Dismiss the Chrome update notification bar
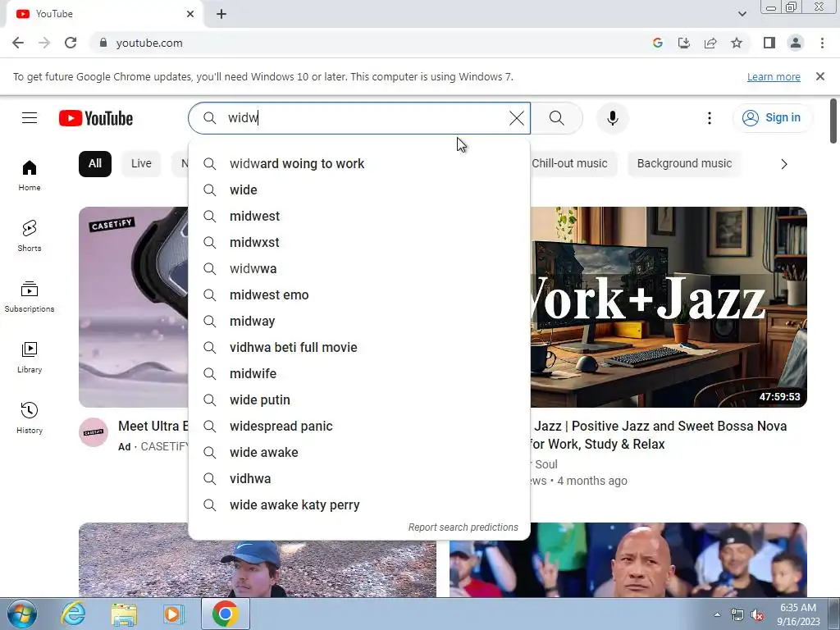 pos(819,76)
